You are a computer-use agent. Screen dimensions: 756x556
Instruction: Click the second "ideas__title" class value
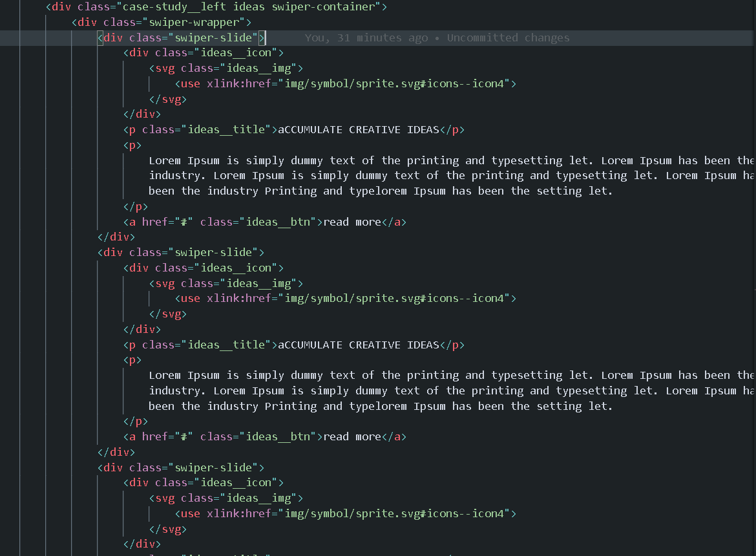click(226, 345)
